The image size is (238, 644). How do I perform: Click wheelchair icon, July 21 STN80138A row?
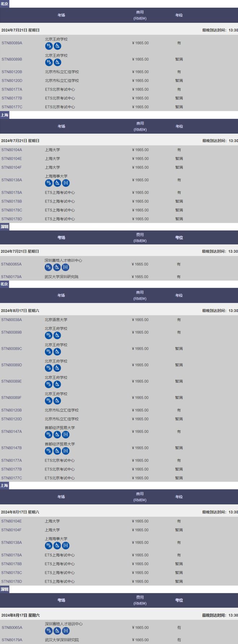point(57,183)
